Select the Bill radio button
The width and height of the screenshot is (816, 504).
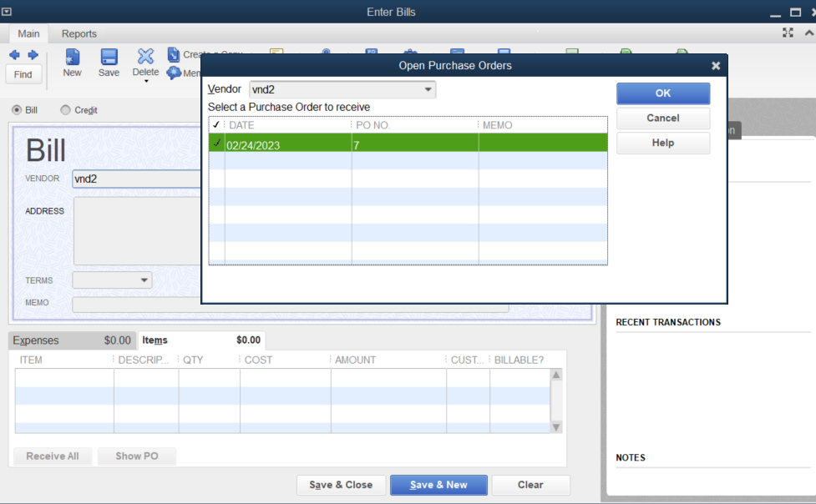18,110
